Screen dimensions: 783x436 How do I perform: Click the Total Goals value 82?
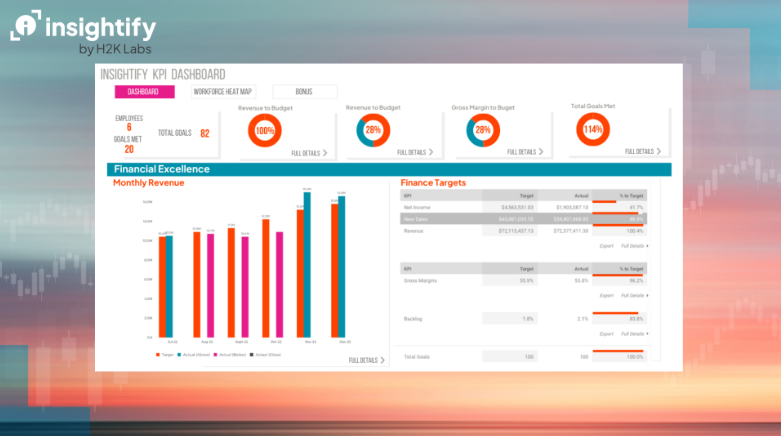tap(205, 133)
